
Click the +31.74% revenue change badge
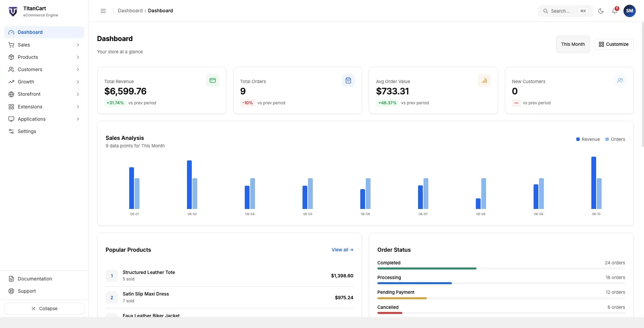pyautogui.click(x=115, y=103)
